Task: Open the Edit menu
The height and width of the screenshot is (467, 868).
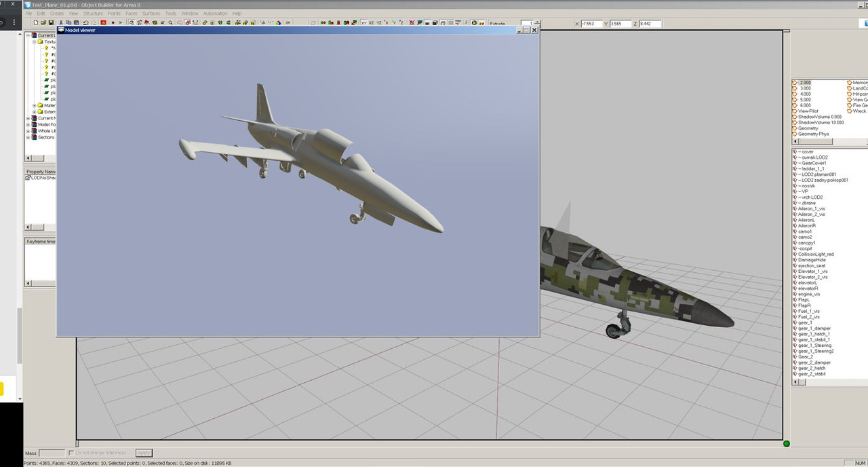Action: coord(41,14)
